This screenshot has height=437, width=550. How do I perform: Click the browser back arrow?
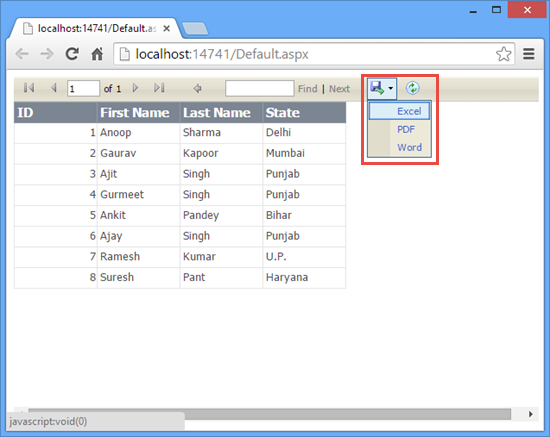tap(22, 54)
